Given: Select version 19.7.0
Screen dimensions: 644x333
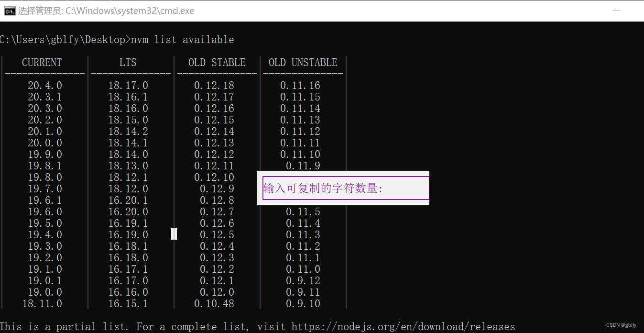Looking at the screenshot, I should [45, 189].
